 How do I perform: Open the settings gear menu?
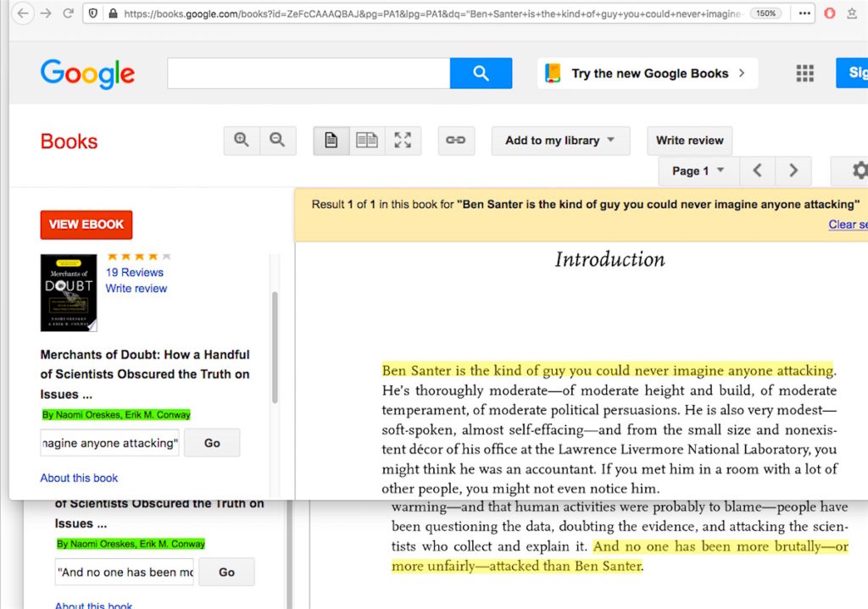coord(858,171)
